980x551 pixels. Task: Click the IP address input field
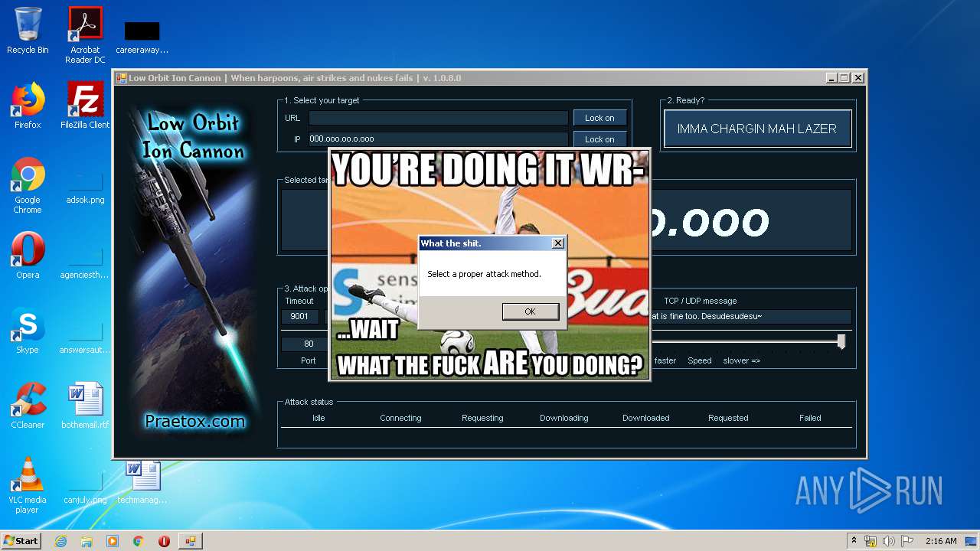pyautogui.click(x=438, y=139)
